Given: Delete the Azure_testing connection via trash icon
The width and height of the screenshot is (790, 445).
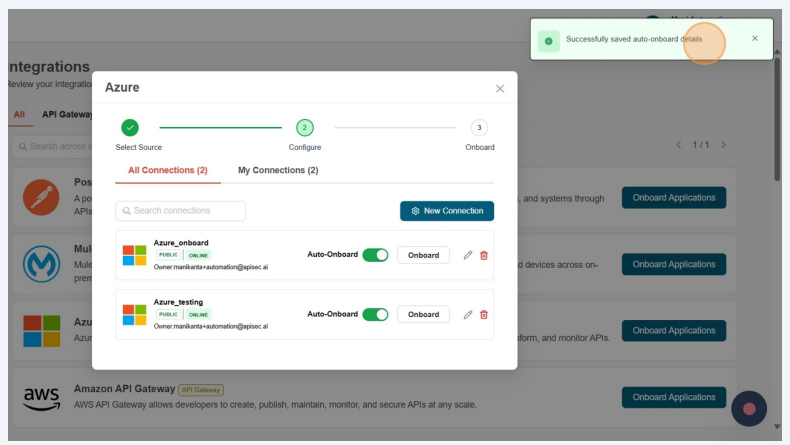Looking at the screenshot, I should (x=484, y=314).
